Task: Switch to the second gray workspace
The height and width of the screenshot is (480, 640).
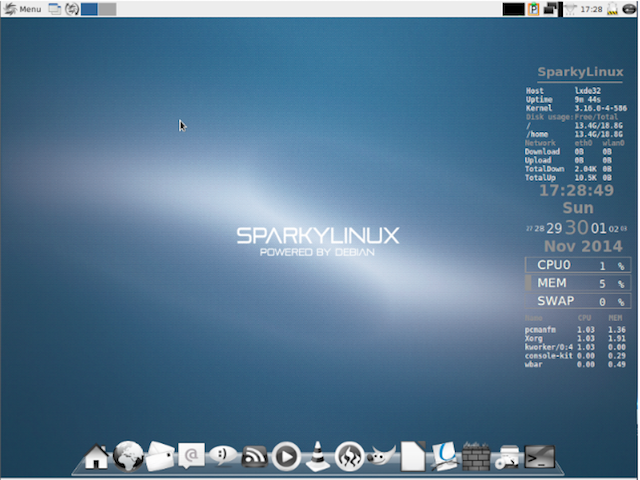Action: 107,9
